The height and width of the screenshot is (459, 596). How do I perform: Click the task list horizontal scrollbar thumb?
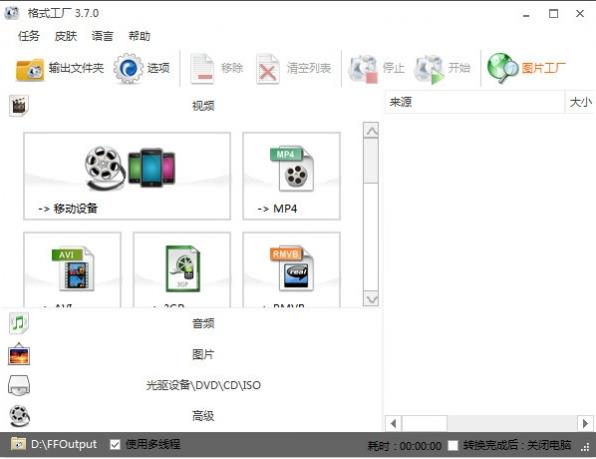424,423
